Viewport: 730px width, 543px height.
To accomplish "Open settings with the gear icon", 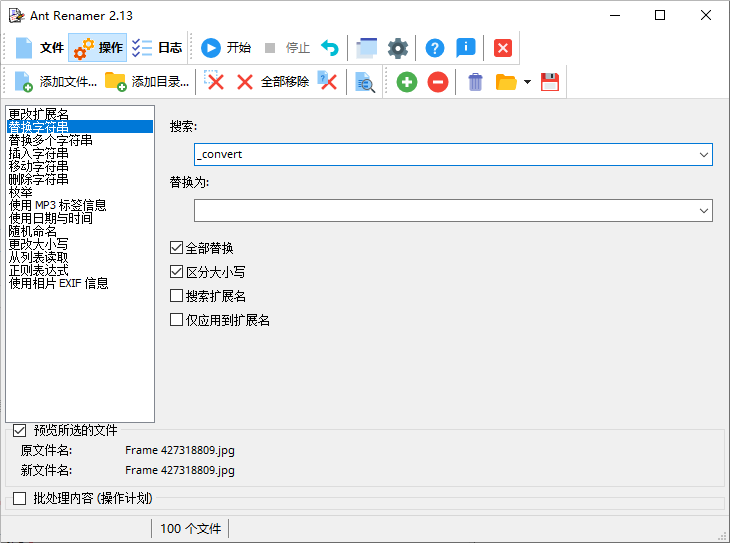I will point(398,48).
